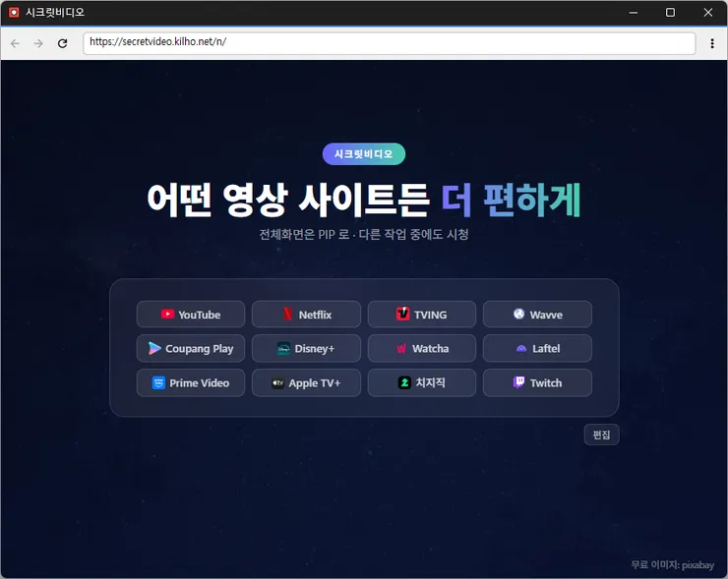Viewport: 728px width, 579px height.
Task: Open the Twitch shortcut
Action: 537,382
